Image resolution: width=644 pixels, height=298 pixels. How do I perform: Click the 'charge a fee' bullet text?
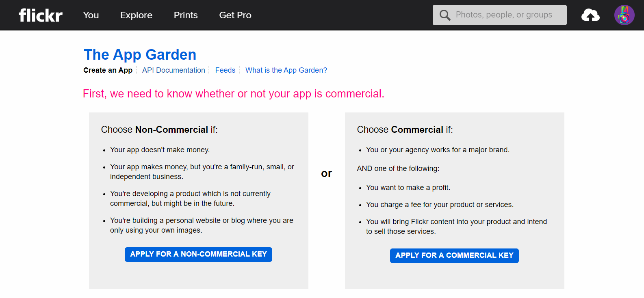(440, 205)
